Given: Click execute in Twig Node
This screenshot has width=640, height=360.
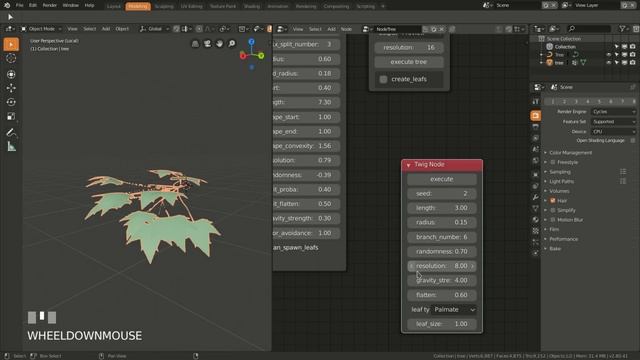Looking at the screenshot, I should [442, 179].
